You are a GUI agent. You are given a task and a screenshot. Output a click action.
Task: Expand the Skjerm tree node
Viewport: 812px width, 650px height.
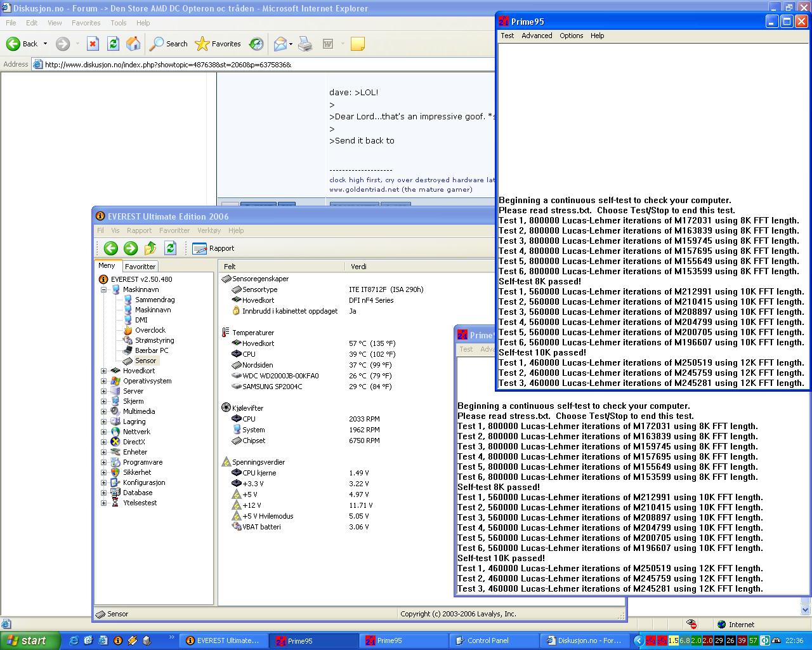point(103,401)
